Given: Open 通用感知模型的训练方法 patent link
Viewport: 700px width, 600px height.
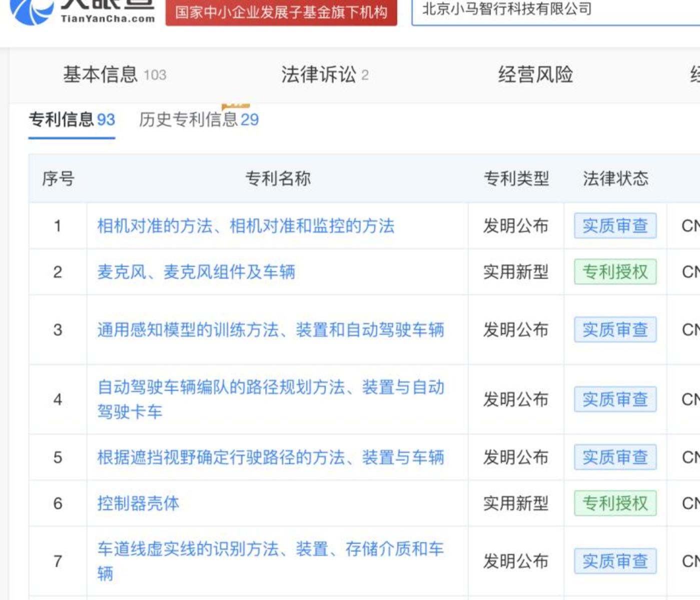Looking at the screenshot, I should pos(272,330).
